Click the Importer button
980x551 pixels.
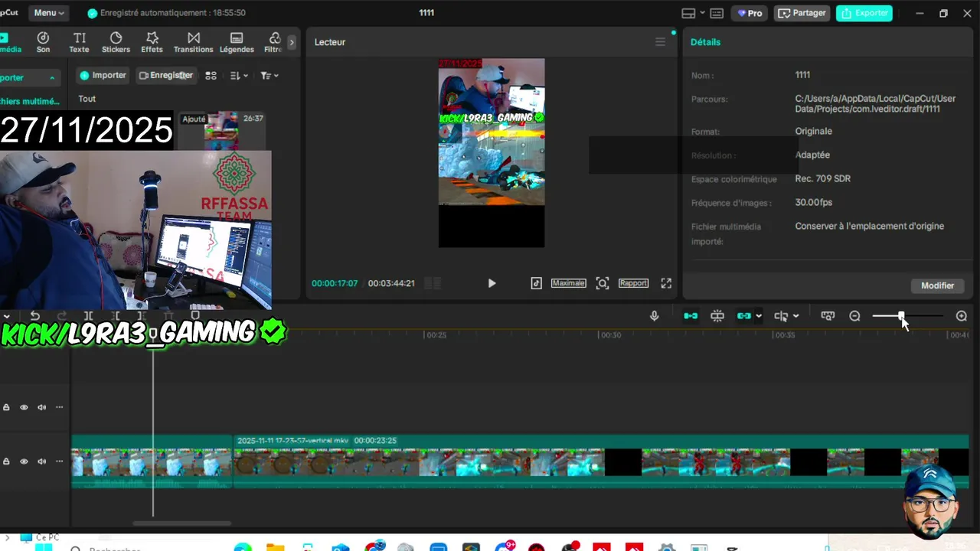tap(103, 76)
